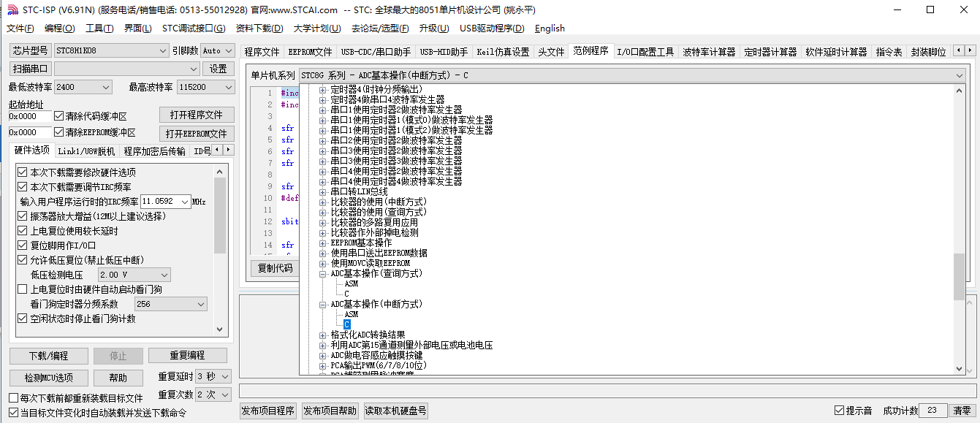Toggle 上电复位使用较长延时 option
This screenshot has height=423, width=980.
click(x=23, y=231)
